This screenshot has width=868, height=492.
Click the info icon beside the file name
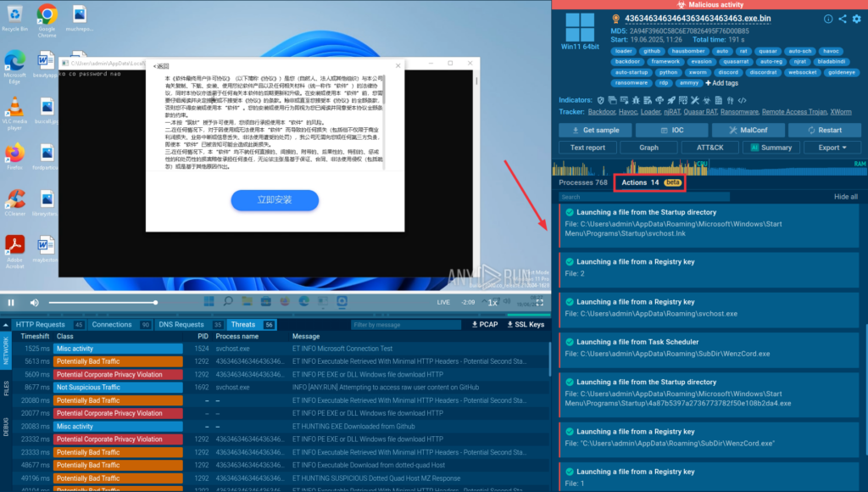point(827,19)
